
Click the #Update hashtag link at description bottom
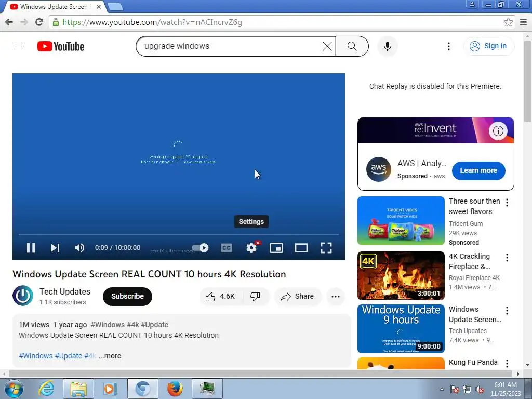pos(69,356)
